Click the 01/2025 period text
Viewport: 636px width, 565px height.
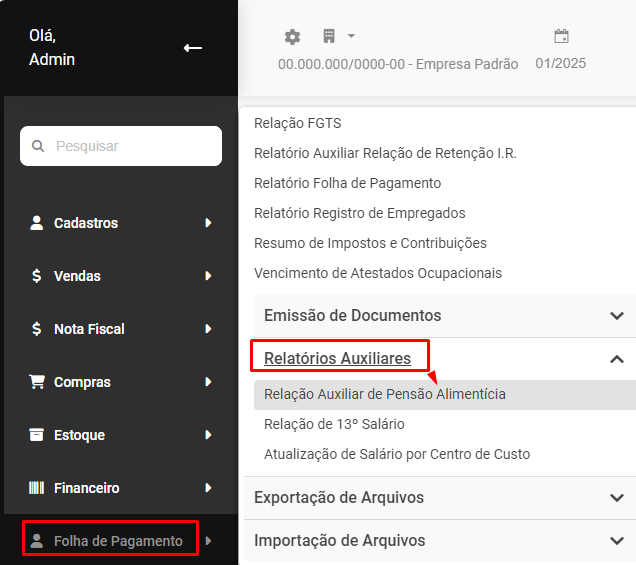click(561, 63)
